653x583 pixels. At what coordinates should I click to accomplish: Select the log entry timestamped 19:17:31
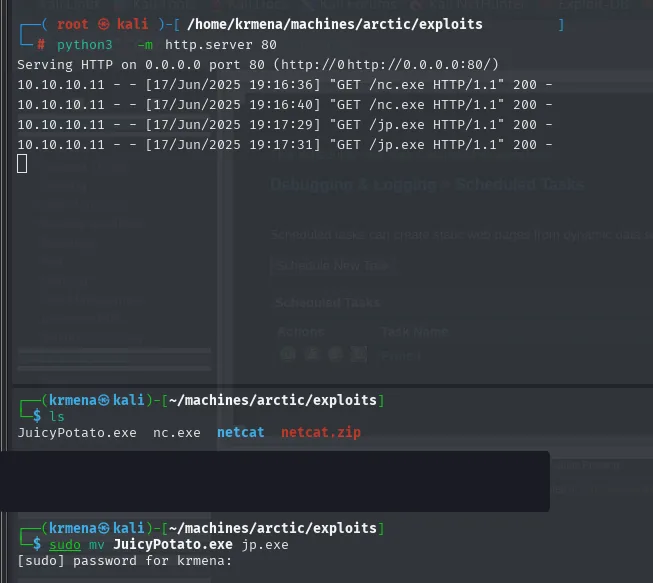click(285, 145)
